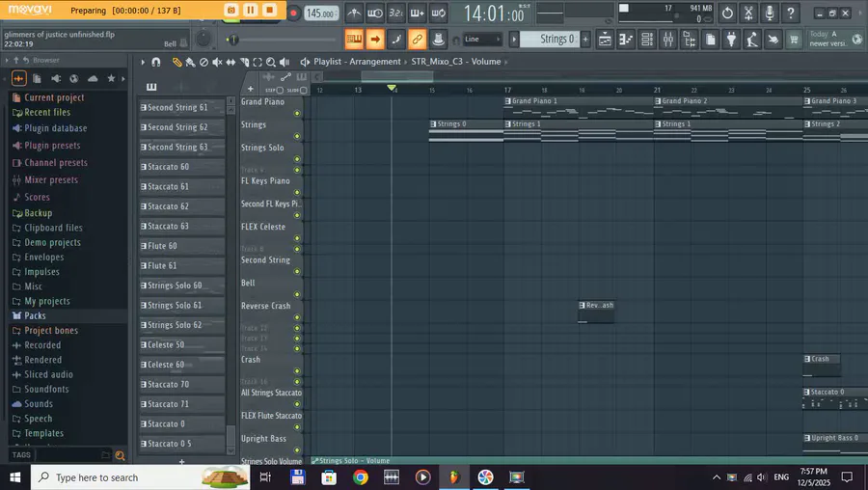Set the tempo field 145.000
868x490 pixels.
tap(321, 14)
